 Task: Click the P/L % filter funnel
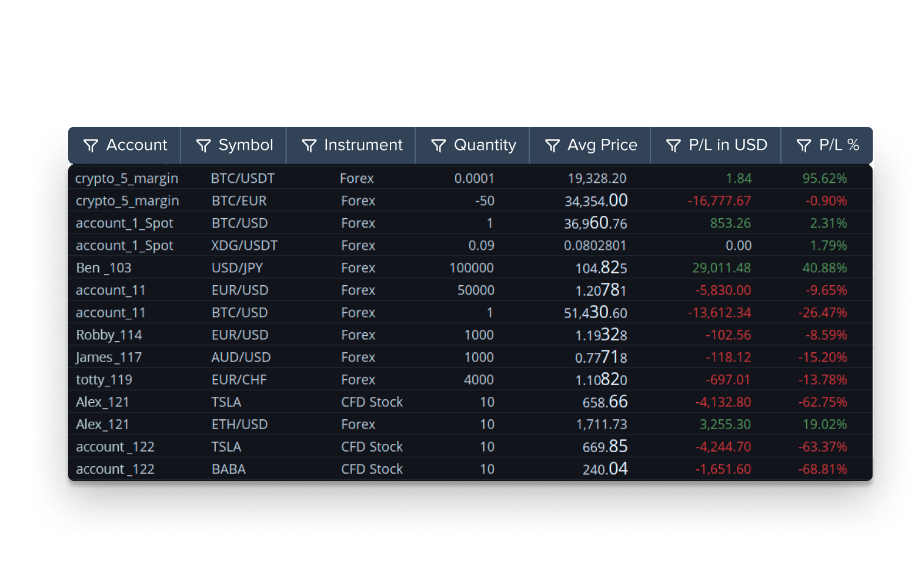click(x=804, y=146)
